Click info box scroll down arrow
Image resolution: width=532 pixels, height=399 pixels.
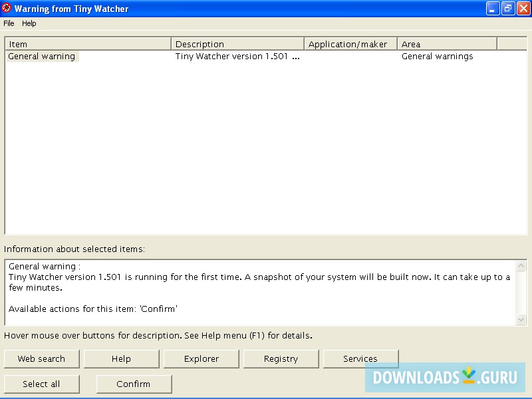pos(521,319)
